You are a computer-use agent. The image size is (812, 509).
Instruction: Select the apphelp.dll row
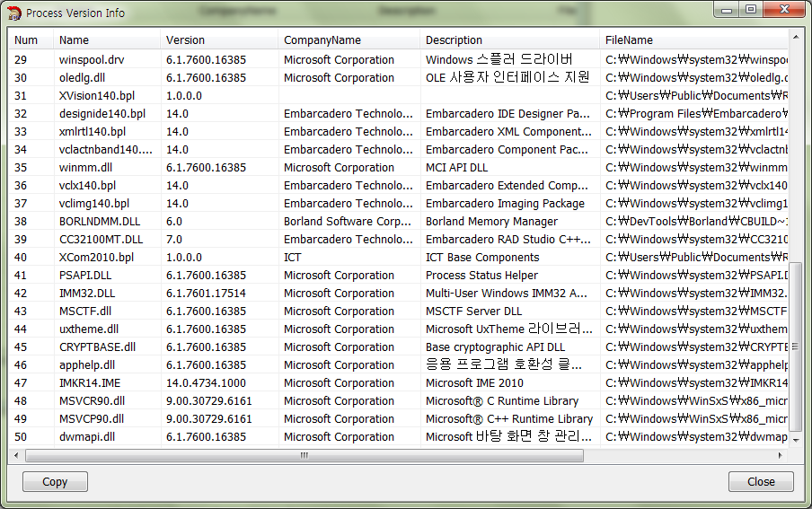click(399, 365)
